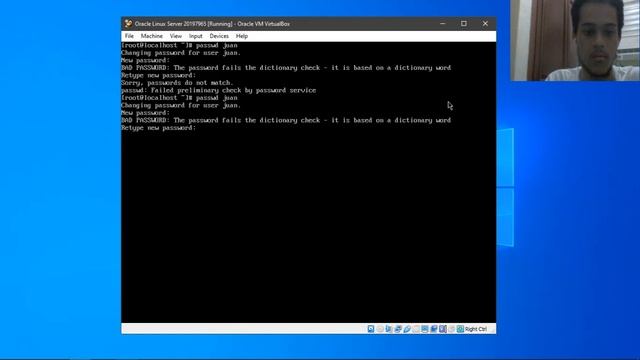Image resolution: width=640 pixels, height=360 pixels.
Task: Click the last 'Retype new password:' prompt line
Action: point(158,128)
